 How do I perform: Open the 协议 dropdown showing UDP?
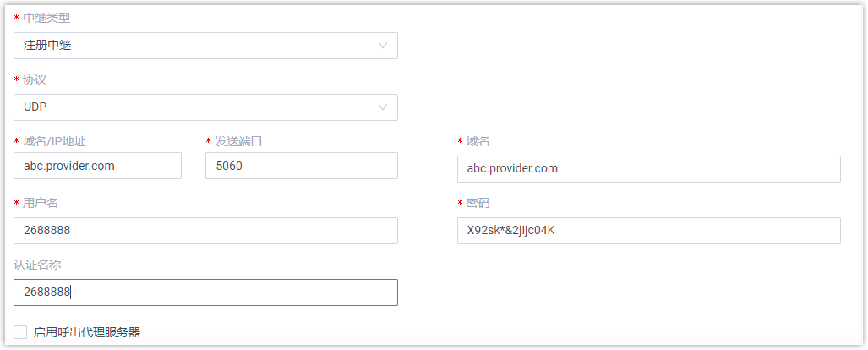point(194,107)
